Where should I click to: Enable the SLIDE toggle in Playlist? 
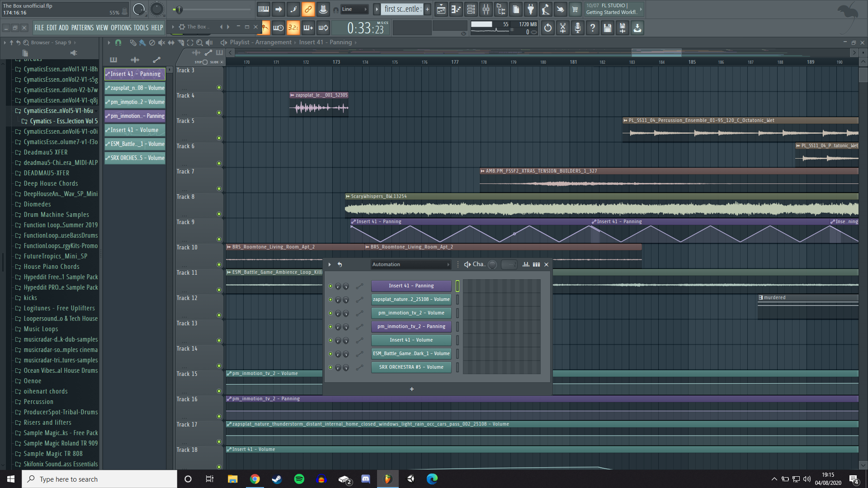(222, 62)
